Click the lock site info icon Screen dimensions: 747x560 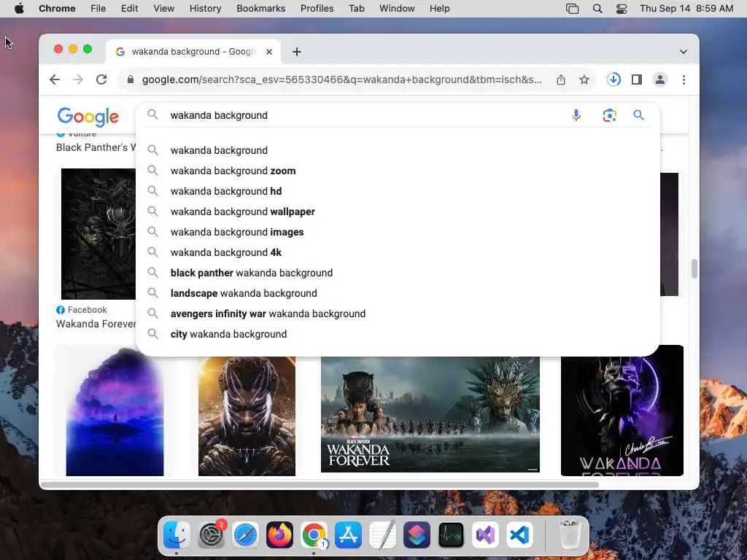[130, 79]
